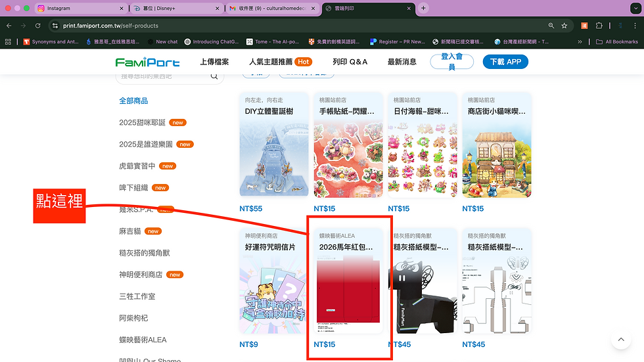Screen dimensions: 644x362
Task: Close the Gmail inbox tab
Action: tap(313, 8)
